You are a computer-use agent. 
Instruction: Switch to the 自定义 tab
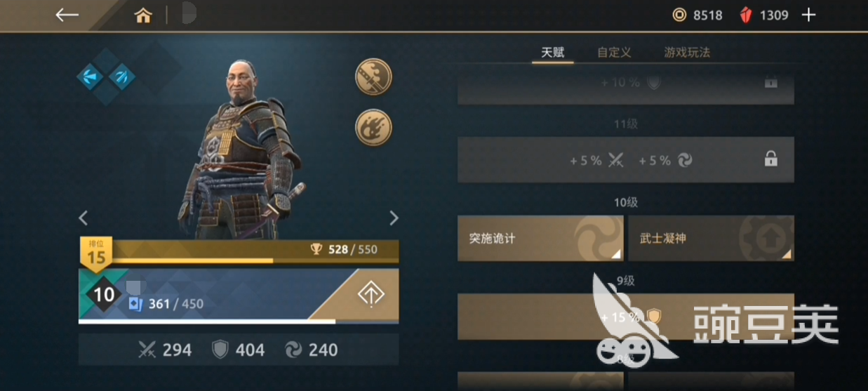click(x=614, y=53)
